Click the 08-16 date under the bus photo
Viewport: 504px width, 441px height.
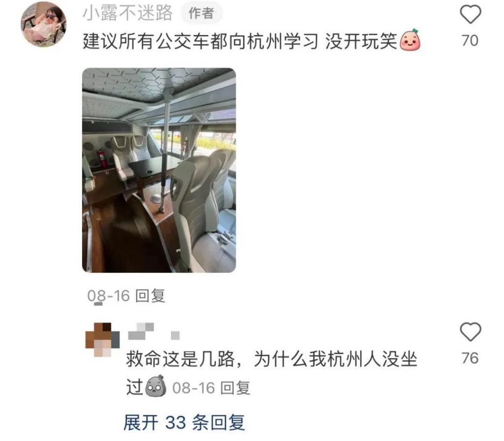coord(109,296)
